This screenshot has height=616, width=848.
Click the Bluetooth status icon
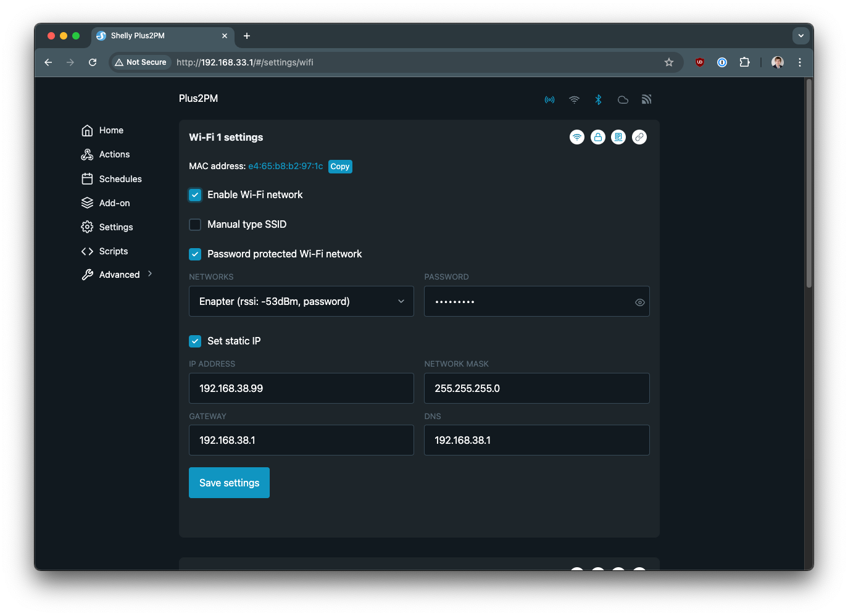tap(598, 99)
